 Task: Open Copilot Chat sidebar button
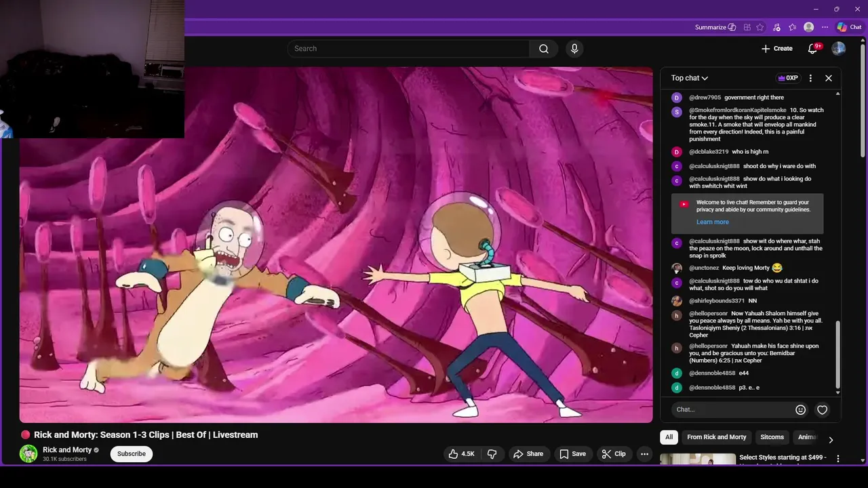point(849,27)
